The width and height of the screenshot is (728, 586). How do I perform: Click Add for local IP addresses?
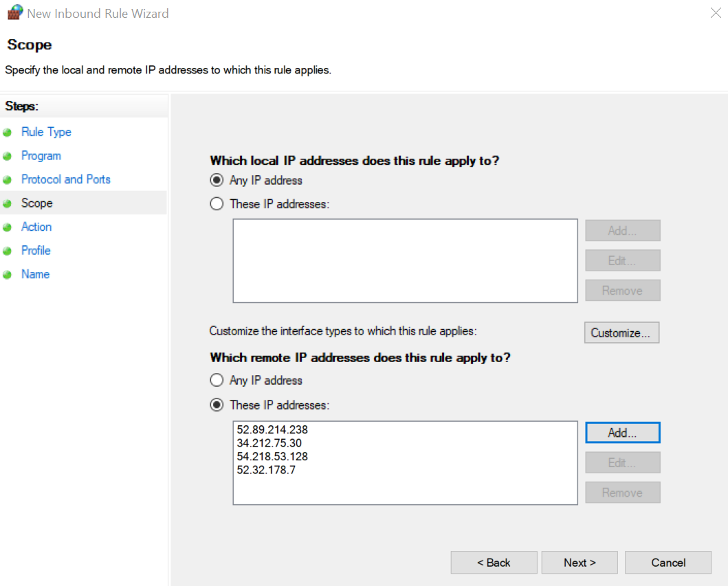622,231
